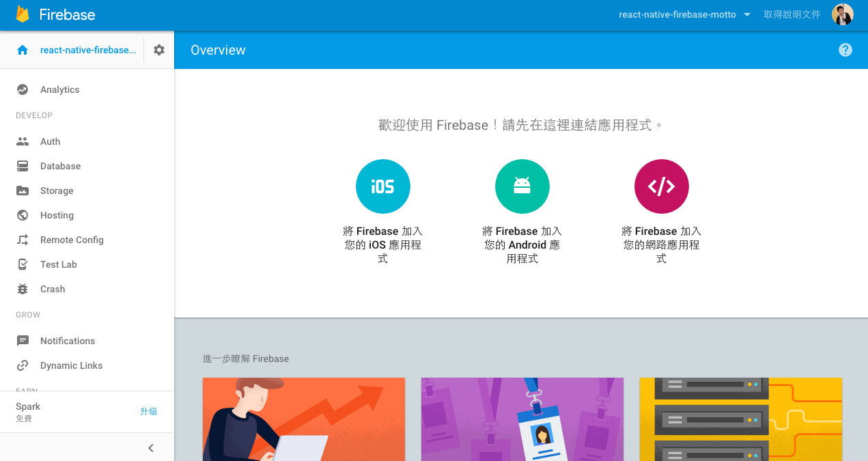This screenshot has width=868, height=461.
Task: Open help question mark icon
Action: tap(845, 50)
